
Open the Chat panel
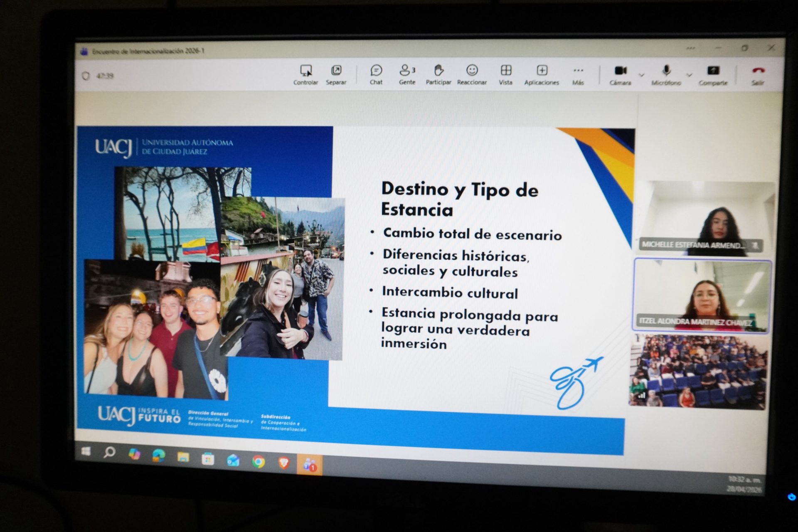pyautogui.click(x=376, y=74)
